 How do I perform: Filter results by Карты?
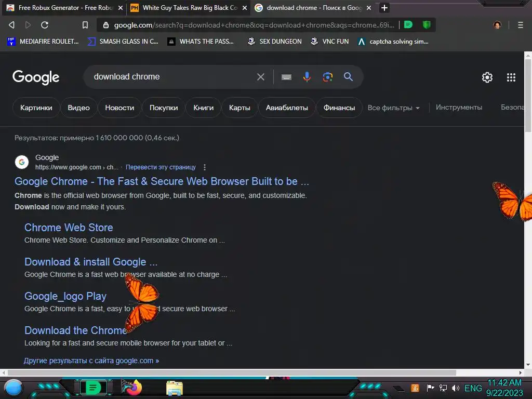(x=240, y=108)
